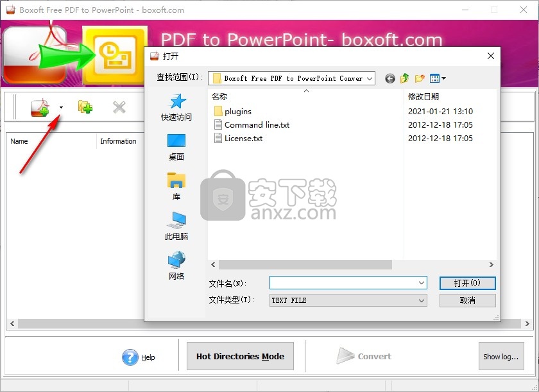Select 此电脑 in the sidebar
Image resolution: width=539 pixels, height=392 pixels.
click(x=176, y=226)
